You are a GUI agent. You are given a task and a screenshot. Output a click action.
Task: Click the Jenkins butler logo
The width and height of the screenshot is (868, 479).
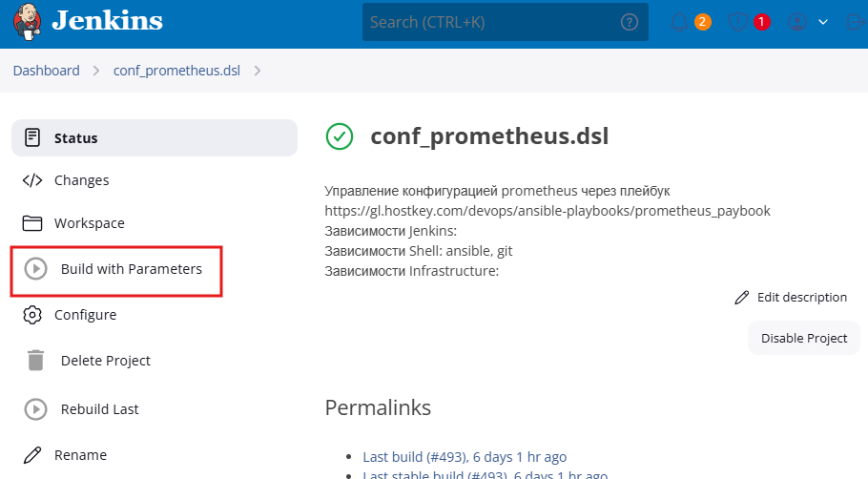(x=26, y=22)
